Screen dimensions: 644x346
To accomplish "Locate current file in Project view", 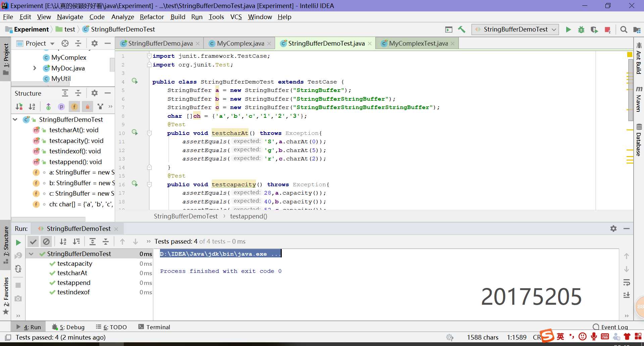I will 65,43.
